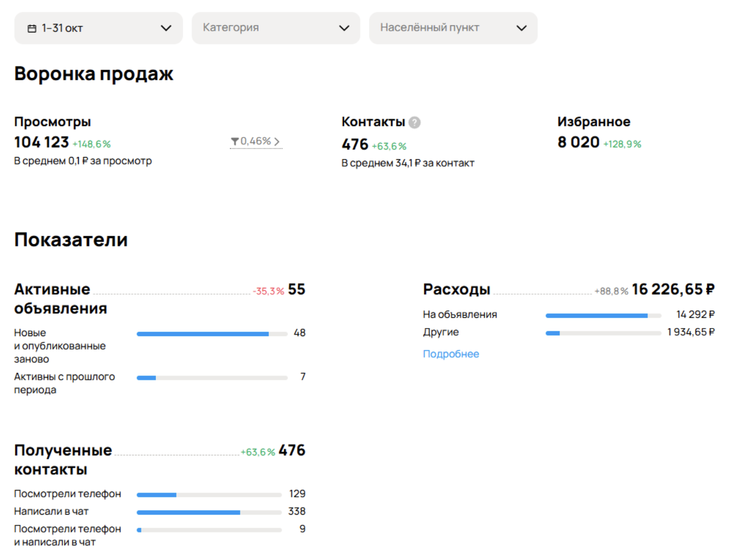
Task: Click the Расходы total 16 226,65 ₽
Action: [672, 290]
